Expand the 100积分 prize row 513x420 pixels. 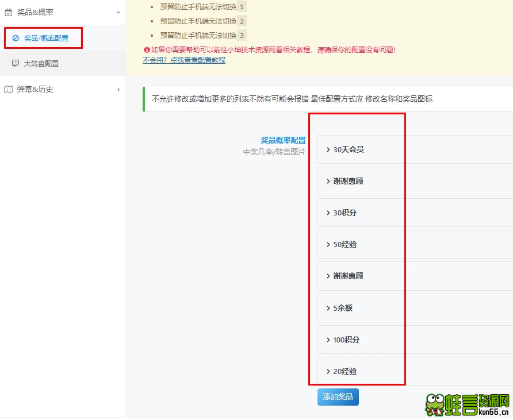point(415,340)
